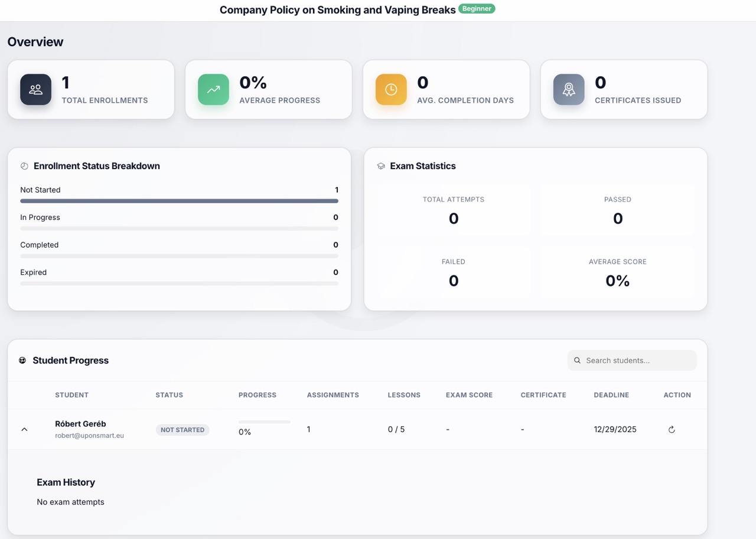Click the Certificates Issued medal icon
This screenshot has width=756, height=539.
tap(568, 90)
